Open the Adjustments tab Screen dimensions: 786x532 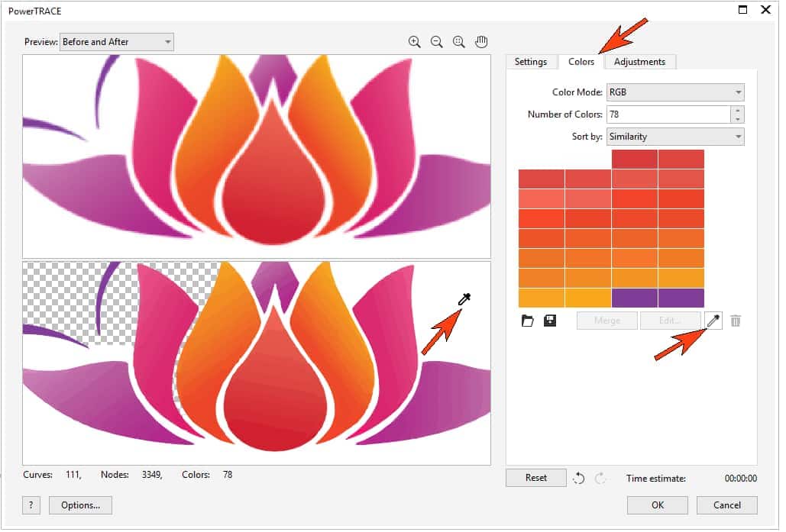click(x=640, y=62)
